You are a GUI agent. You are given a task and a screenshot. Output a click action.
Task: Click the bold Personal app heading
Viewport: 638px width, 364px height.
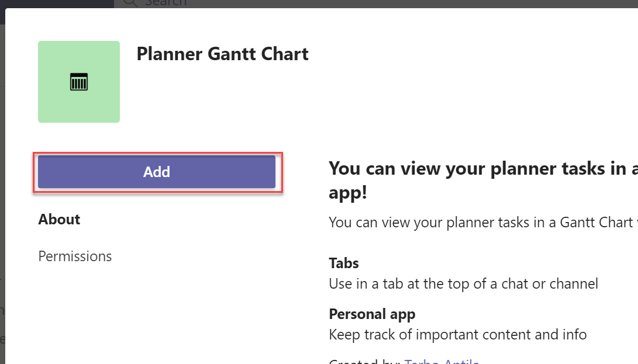pyautogui.click(x=372, y=314)
